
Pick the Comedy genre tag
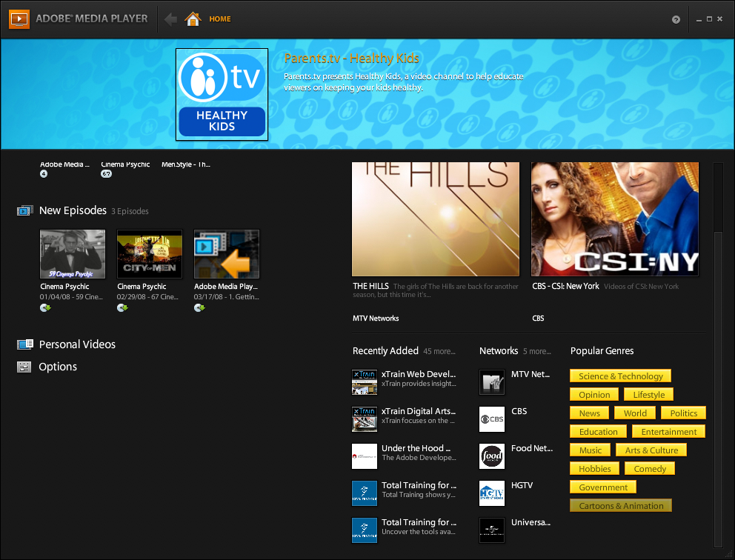[650, 469]
